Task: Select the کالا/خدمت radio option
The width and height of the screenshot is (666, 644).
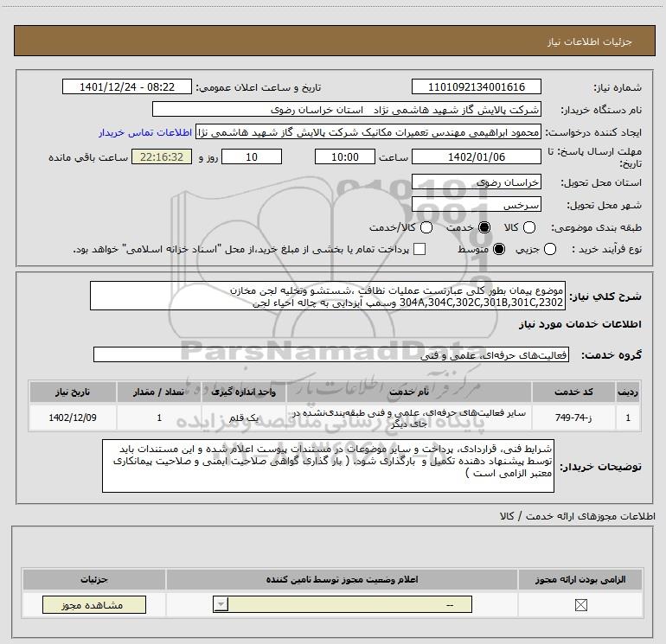Action: tap(426, 227)
